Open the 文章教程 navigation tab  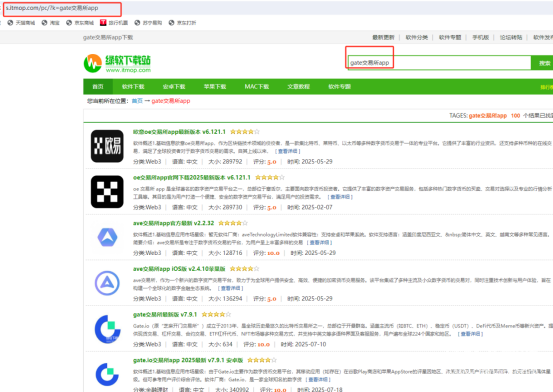coord(298,86)
